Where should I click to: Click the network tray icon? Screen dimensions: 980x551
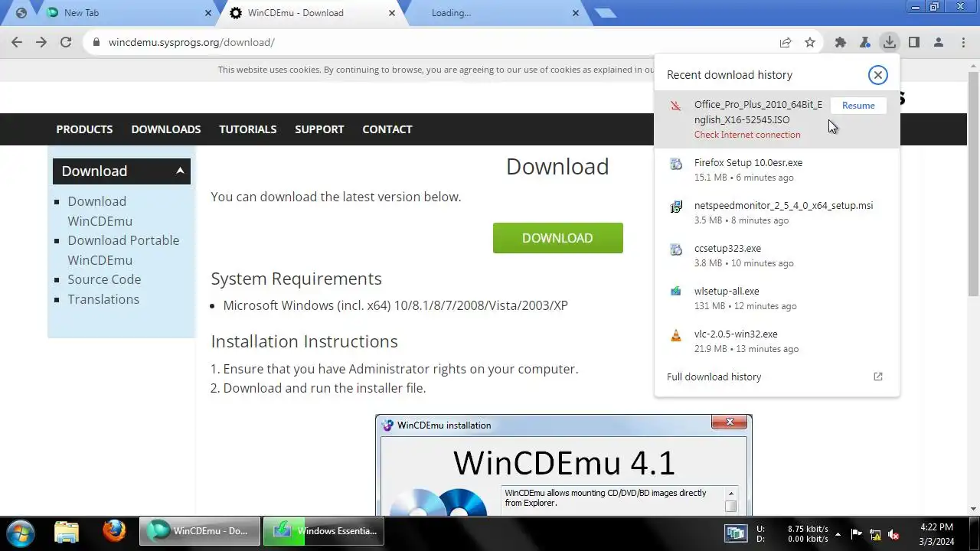(x=875, y=534)
